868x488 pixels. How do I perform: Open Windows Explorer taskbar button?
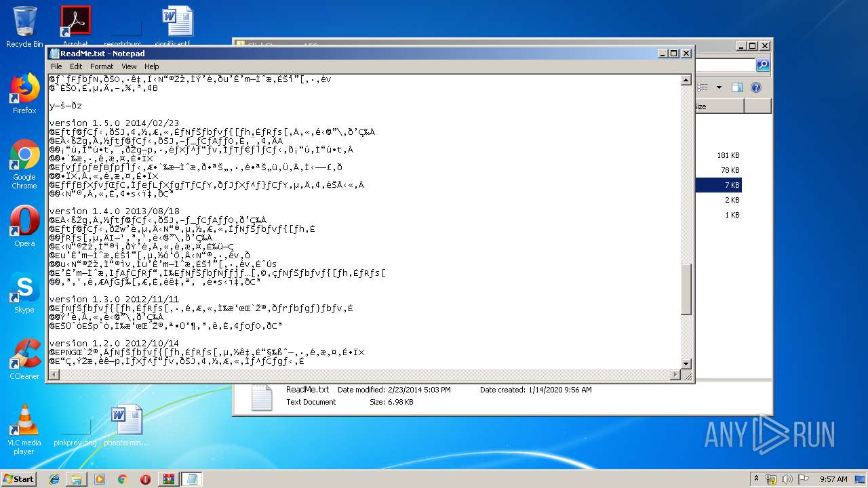(77, 479)
